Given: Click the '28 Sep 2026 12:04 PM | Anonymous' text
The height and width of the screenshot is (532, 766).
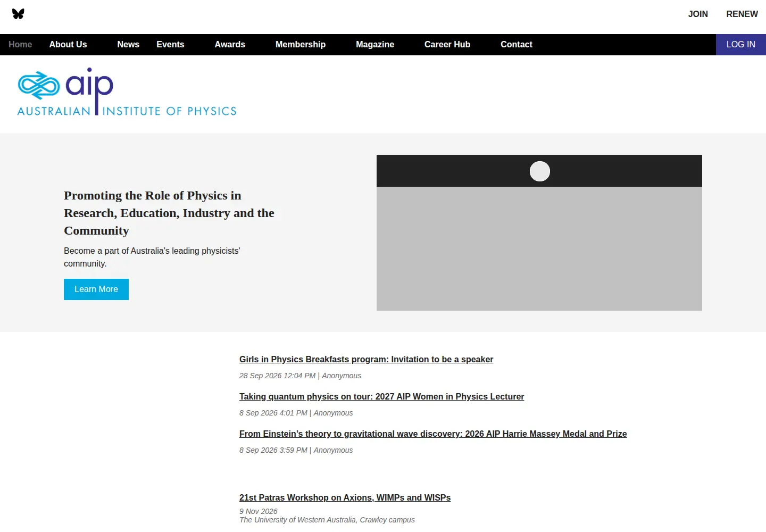Looking at the screenshot, I should pos(300,376).
